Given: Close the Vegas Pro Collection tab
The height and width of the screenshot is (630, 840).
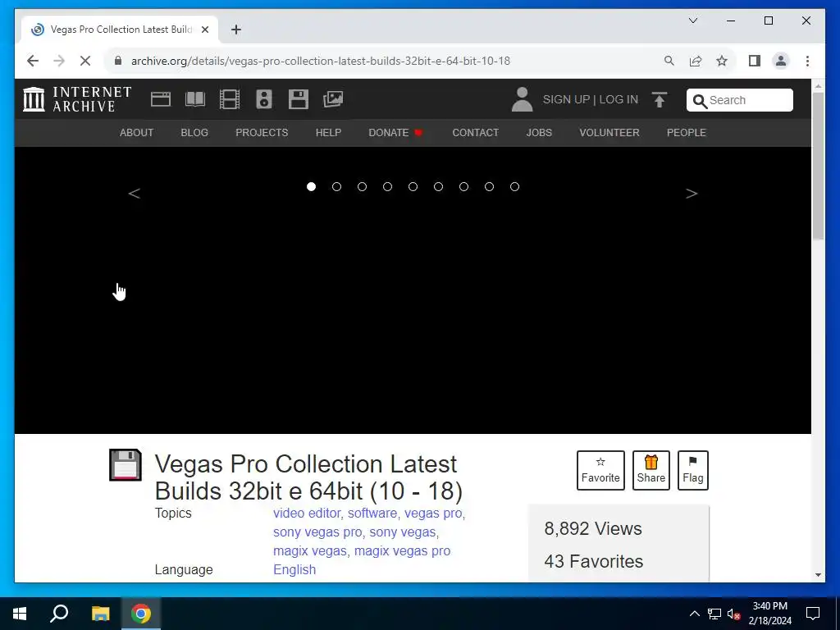Looking at the screenshot, I should 204,30.
